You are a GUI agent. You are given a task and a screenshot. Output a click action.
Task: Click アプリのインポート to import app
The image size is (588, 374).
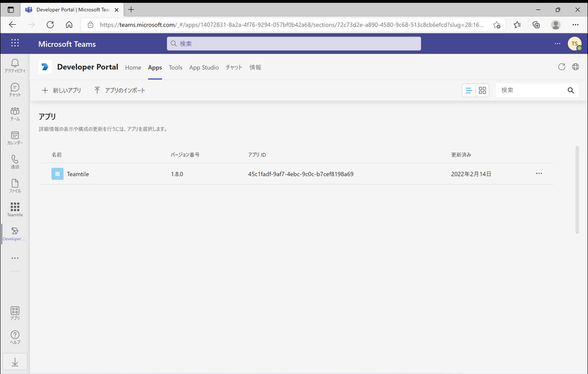pyautogui.click(x=120, y=90)
